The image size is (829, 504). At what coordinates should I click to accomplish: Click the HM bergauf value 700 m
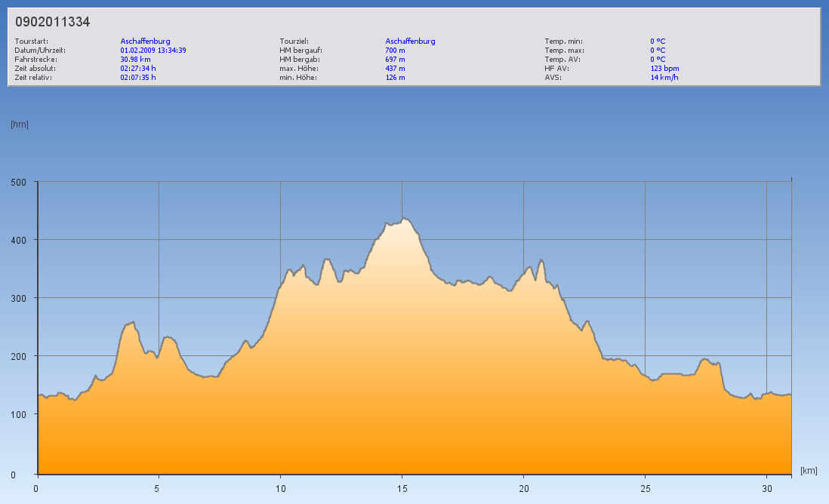[x=395, y=51]
